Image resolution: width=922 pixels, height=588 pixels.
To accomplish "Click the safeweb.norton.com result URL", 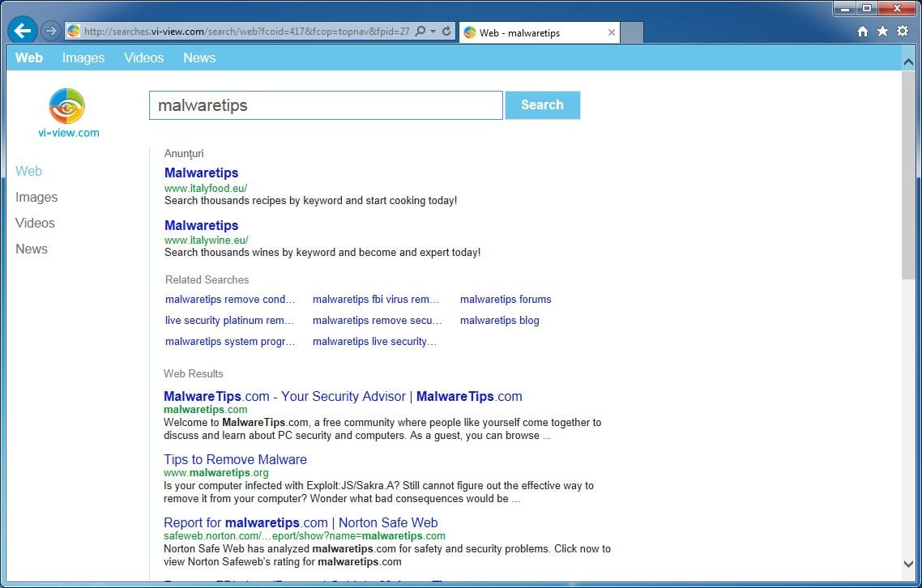I will click(x=305, y=535).
